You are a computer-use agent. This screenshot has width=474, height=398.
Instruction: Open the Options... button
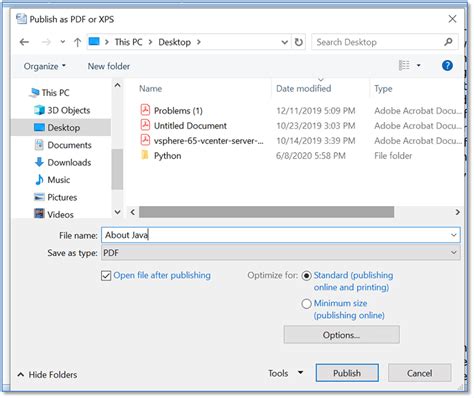tap(341, 335)
